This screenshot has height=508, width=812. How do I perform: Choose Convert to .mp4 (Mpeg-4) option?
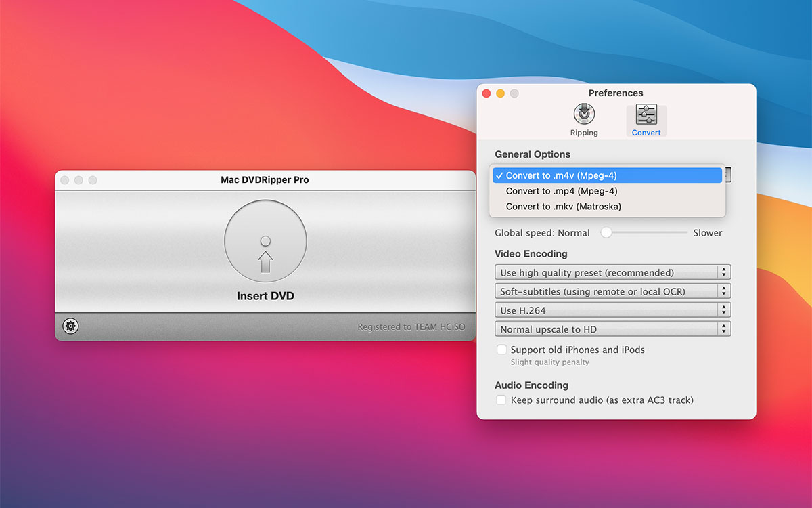click(609, 191)
